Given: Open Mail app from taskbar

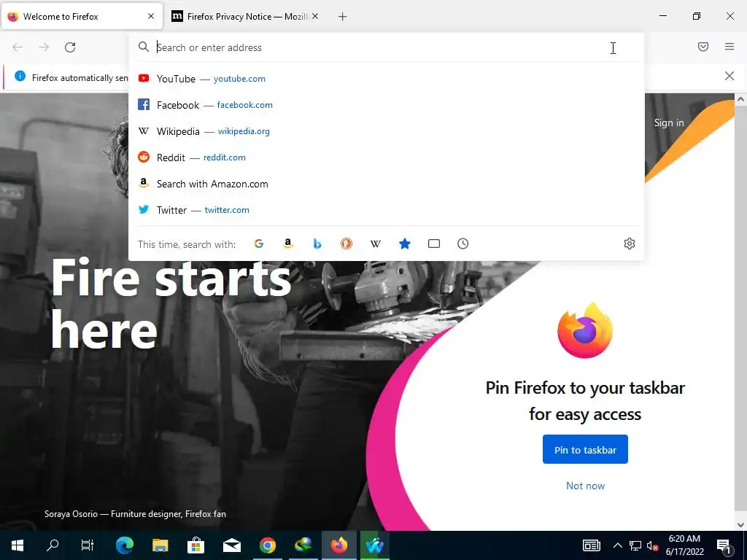Looking at the screenshot, I should [231, 545].
